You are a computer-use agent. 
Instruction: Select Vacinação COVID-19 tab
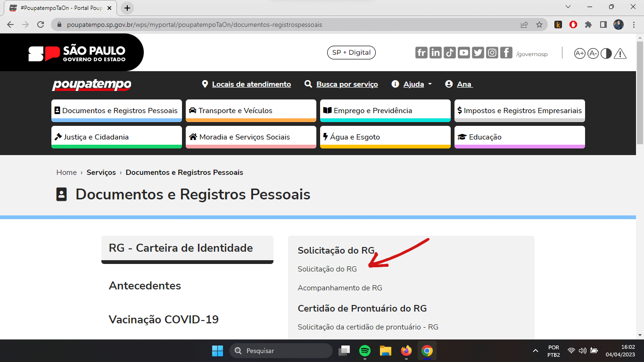tap(164, 320)
